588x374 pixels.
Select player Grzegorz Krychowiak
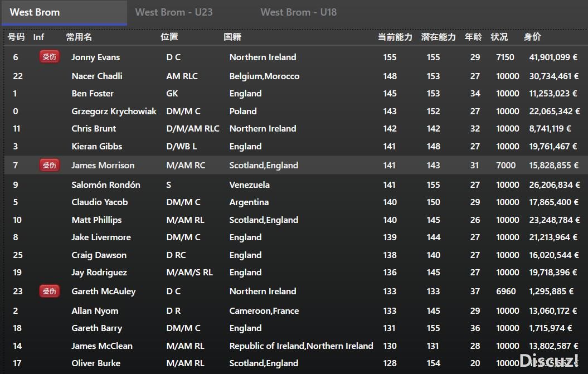(114, 111)
